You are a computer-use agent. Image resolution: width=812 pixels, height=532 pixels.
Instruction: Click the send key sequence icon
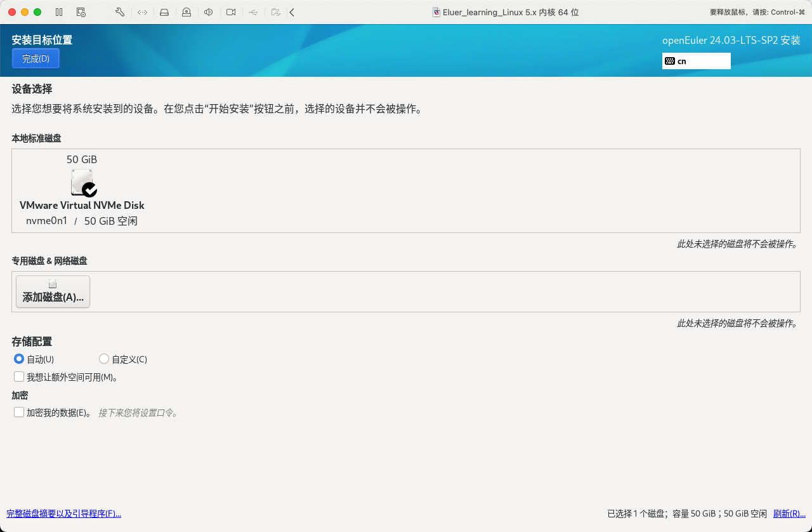click(142, 11)
